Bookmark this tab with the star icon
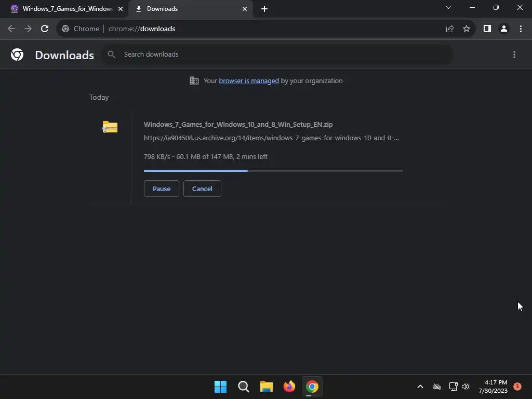The image size is (532, 399). pos(467,29)
